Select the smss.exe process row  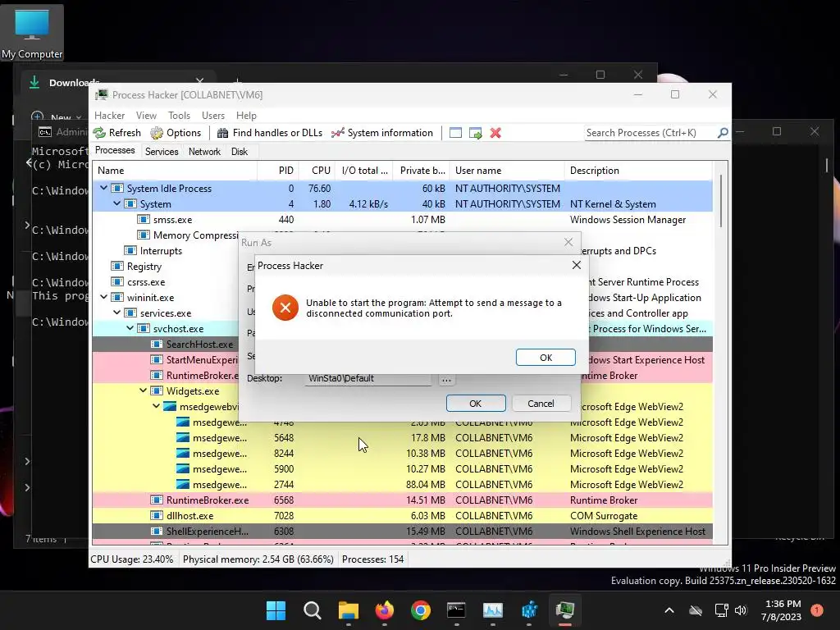[x=402, y=220]
